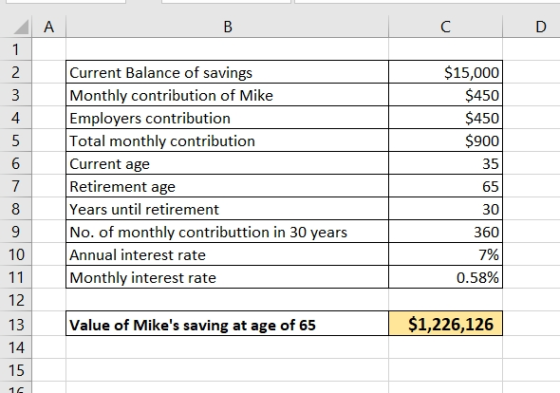
Task: Select the cell containing 35
Action: point(445,163)
